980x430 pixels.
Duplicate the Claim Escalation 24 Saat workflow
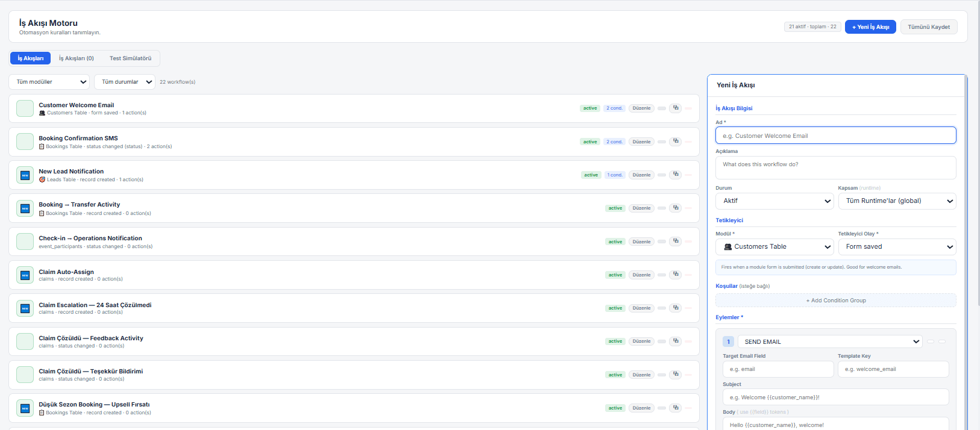click(676, 308)
